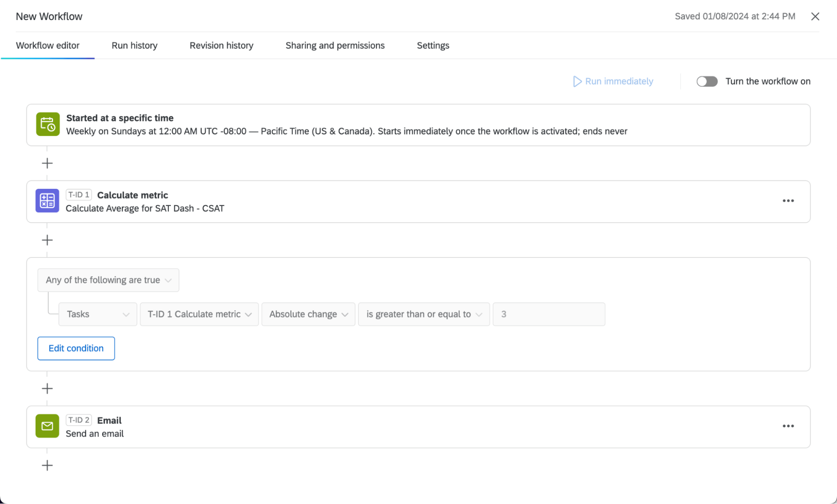This screenshot has height=504, width=837.
Task: Select the value field containing 3
Action: (549, 314)
